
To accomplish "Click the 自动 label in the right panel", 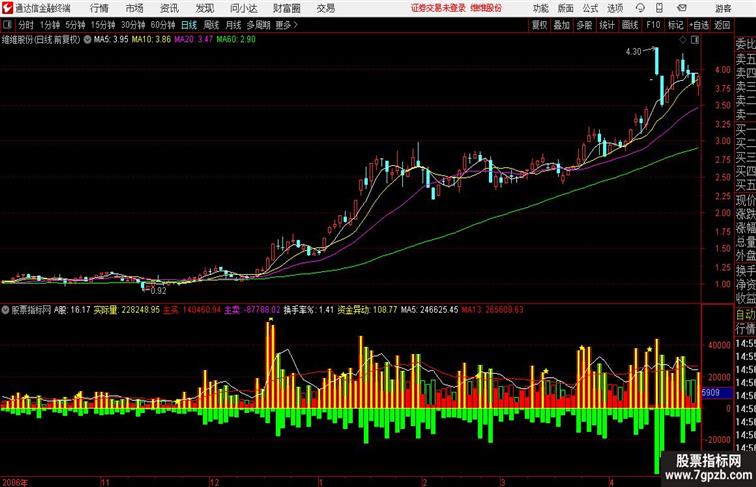I will pyautogui.click(x=745, y=314).
